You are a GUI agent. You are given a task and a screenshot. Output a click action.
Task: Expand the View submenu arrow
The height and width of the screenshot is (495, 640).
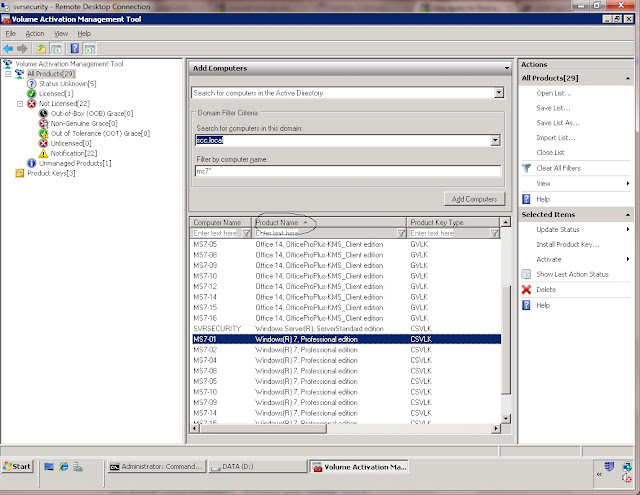pos(628,184)
